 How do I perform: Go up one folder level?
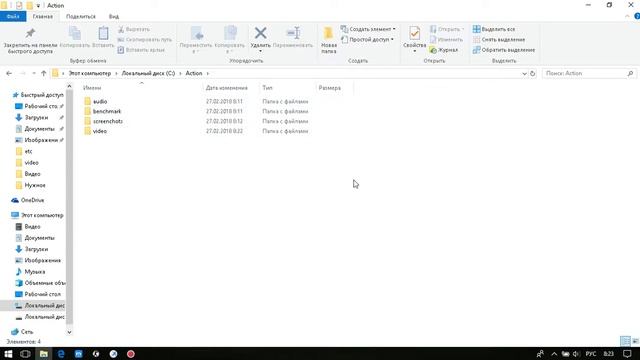(43, 73)
